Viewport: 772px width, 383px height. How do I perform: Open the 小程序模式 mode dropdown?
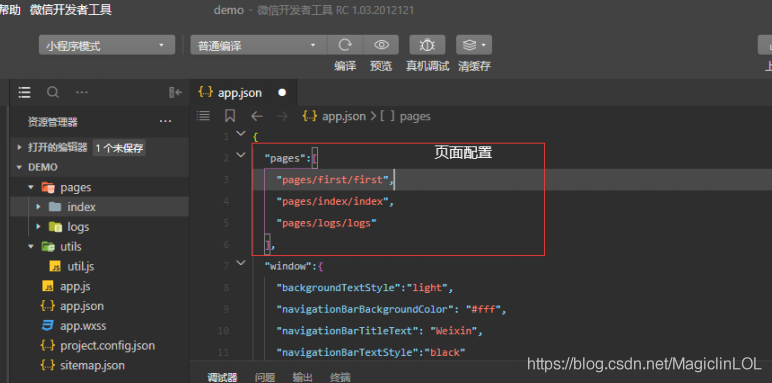pyautogui.click(x=107, y=45)
